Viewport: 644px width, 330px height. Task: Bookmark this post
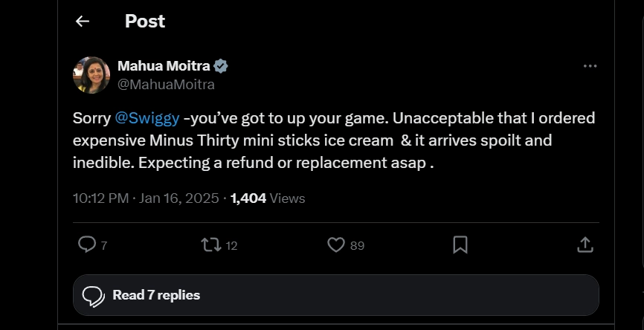460,244
